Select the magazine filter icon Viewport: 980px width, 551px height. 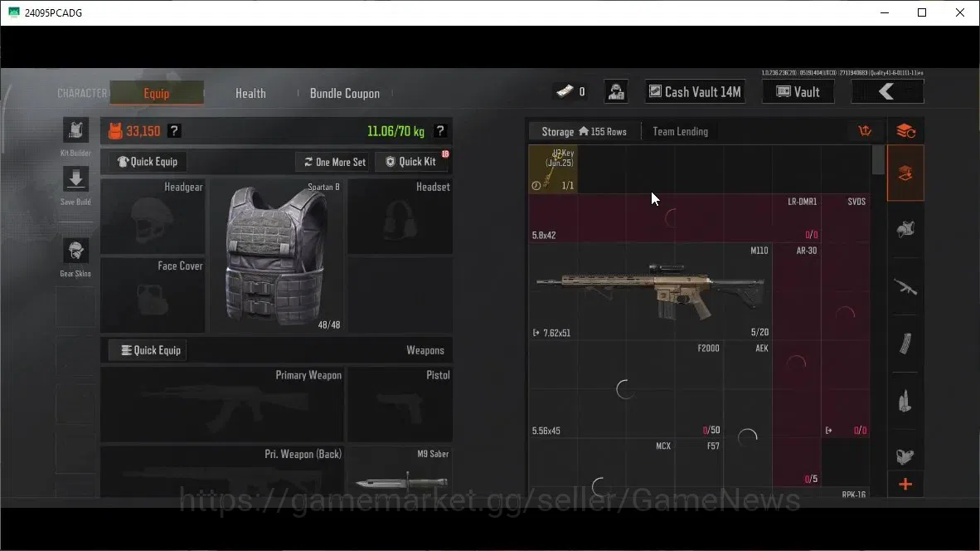[905, 344]
